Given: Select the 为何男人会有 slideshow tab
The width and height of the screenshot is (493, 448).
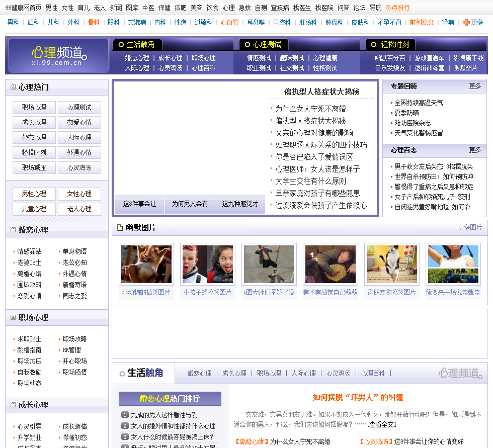Looking at the screenshot, I should tap(190, 204).
